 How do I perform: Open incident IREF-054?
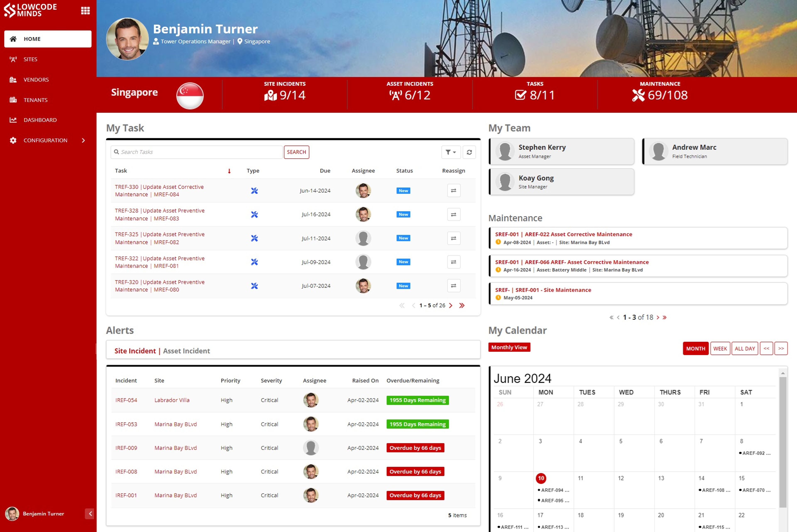126,400
